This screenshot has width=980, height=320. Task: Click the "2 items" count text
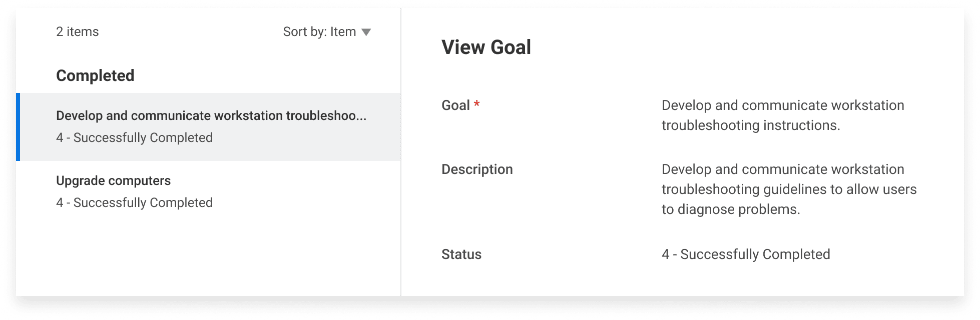[77, 32]
